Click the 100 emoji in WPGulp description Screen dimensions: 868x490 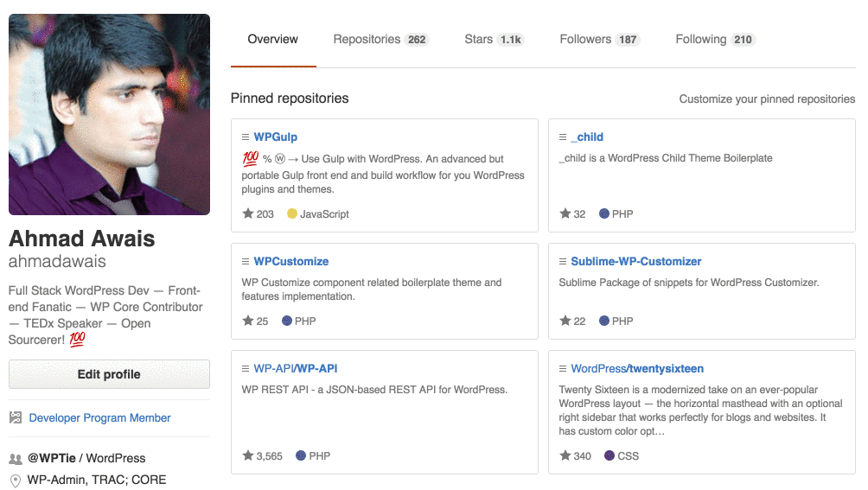coord(250,159)
